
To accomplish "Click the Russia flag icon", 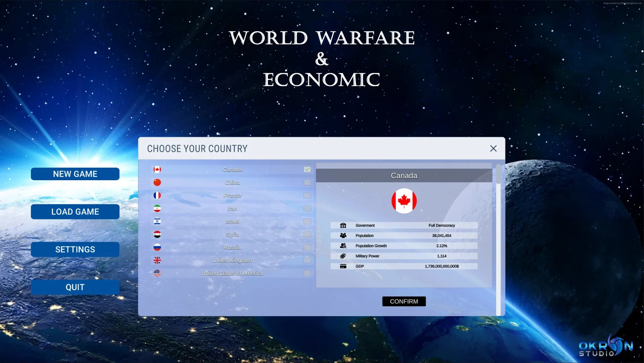I will 157,247.
